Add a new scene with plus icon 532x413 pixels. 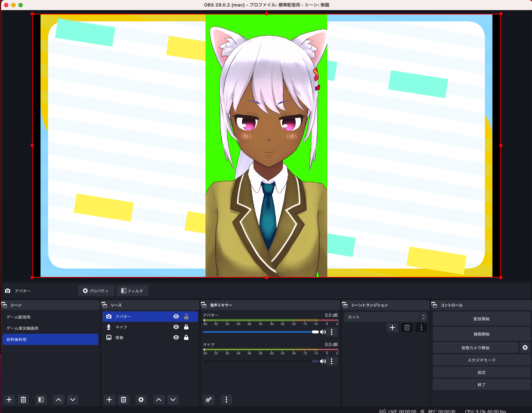coord(9,400)
